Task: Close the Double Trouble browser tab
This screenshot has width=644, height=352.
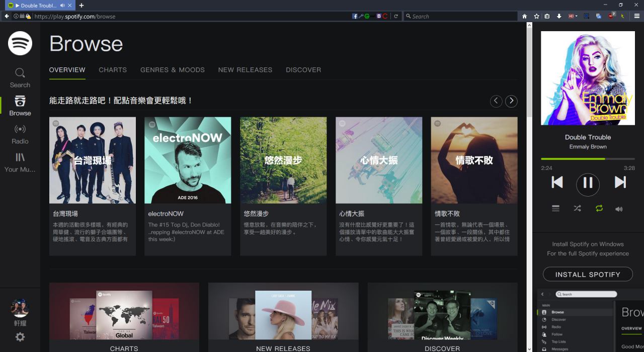Action: (x=70, y=6)
